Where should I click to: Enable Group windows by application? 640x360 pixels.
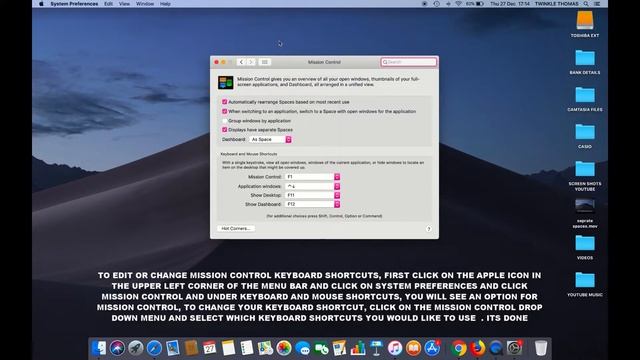(224, 121)
